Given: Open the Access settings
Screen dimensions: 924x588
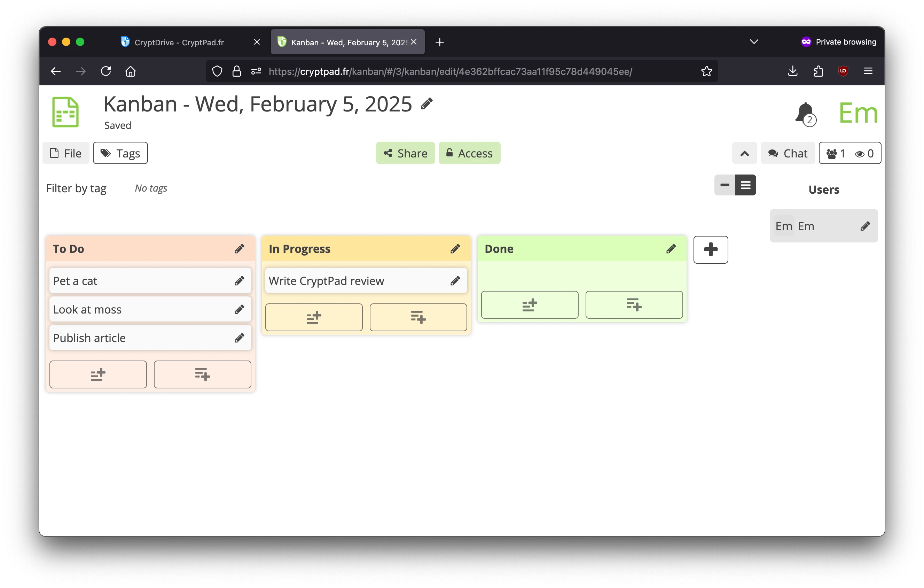Looking at the screenshot, I should 469,153.
